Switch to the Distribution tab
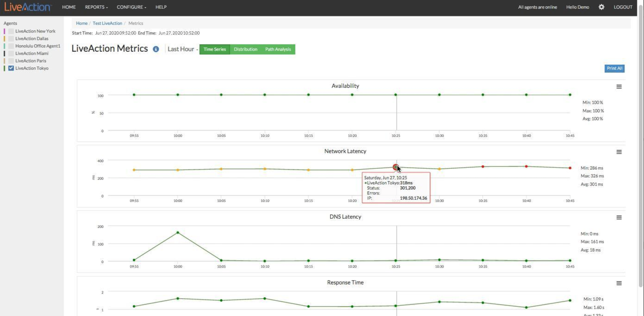This screenshot has width=644, height=316. point(245,49)
